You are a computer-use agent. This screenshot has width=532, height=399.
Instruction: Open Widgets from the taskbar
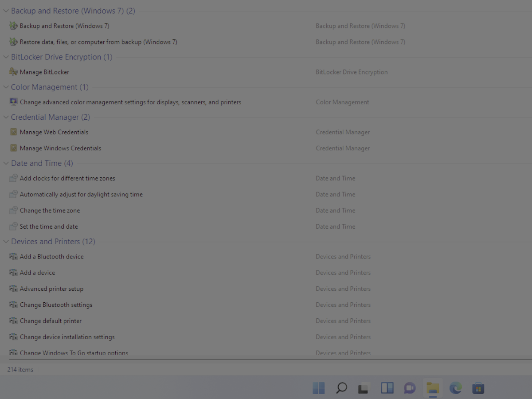click(387, 388)
